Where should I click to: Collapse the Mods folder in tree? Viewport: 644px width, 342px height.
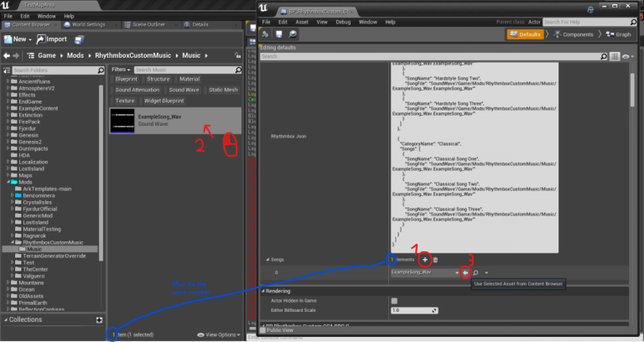pyautogui.click(x=8, y=182)
